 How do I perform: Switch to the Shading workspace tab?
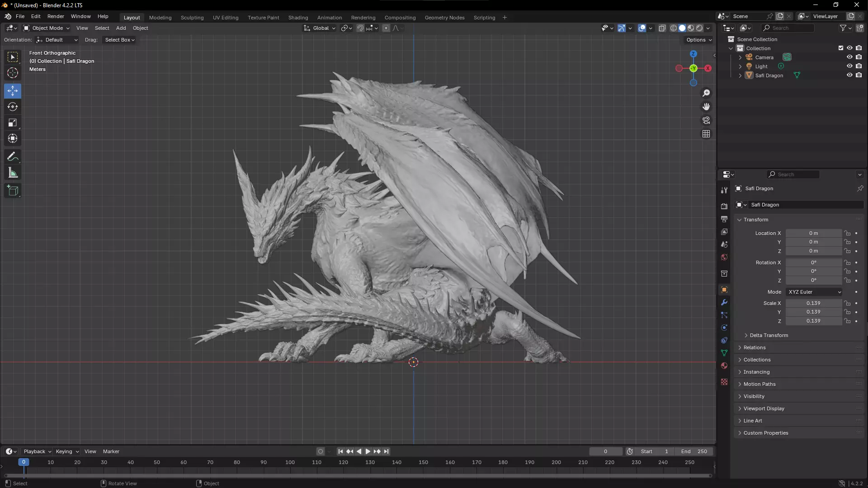click(x=298, y=18)
